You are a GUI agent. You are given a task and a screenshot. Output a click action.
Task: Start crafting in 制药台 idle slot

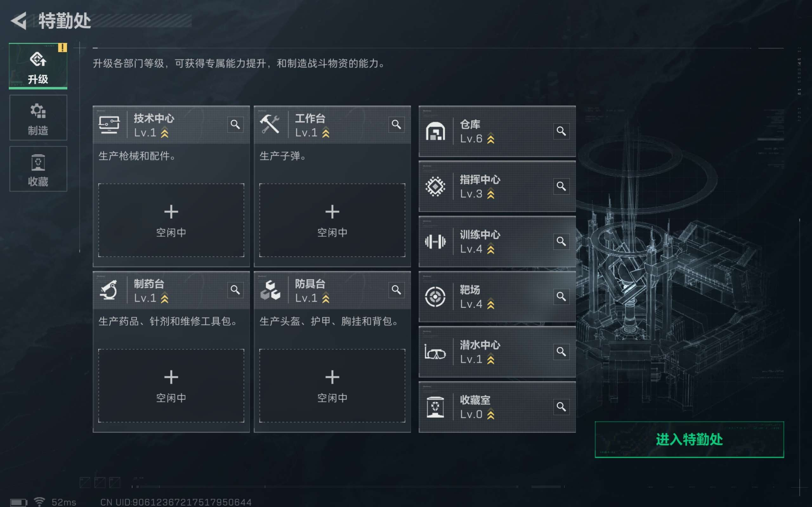[x=171, y=385]
